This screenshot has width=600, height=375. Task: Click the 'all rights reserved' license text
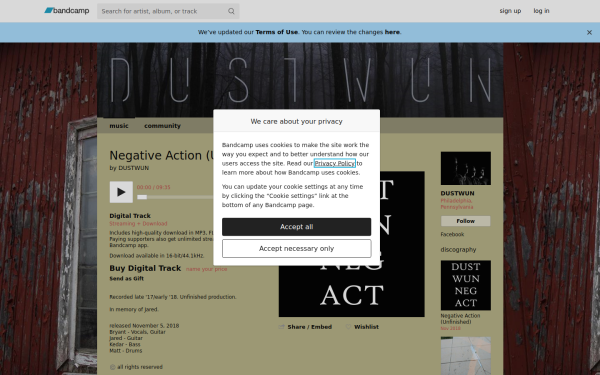(140, 367)
